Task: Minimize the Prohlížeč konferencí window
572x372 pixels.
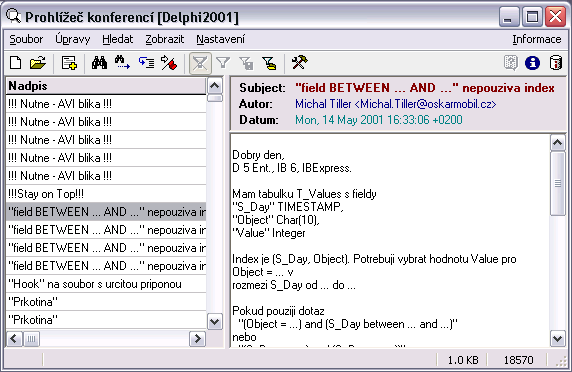Action: (x=509, y=16)
